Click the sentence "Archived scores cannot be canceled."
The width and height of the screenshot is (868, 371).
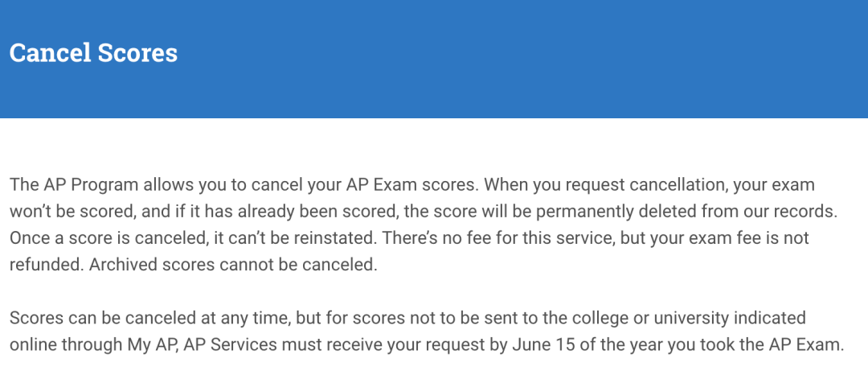(x=233, y=265)
